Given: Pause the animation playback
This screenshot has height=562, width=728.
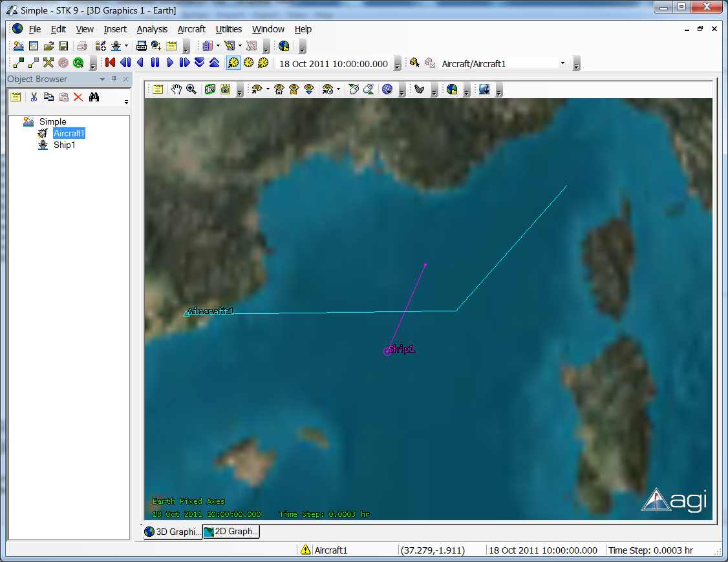Looking at the screenshot, I should (155, 63).
